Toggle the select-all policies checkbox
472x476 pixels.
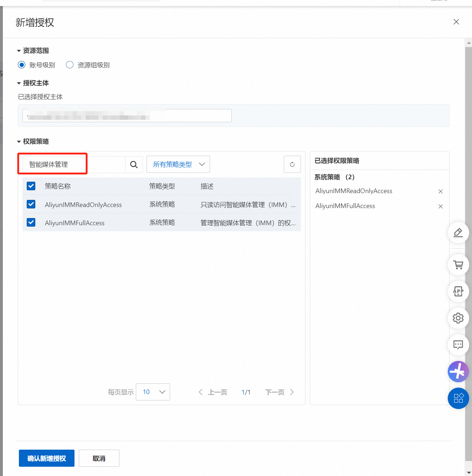tap(31, 186)
